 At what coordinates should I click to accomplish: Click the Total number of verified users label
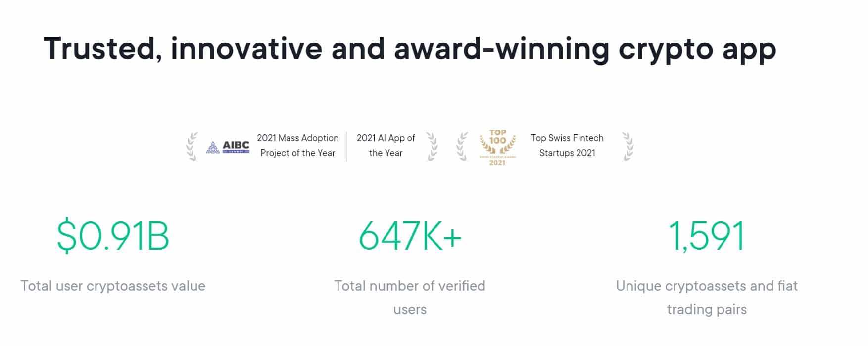pos(410,298)
